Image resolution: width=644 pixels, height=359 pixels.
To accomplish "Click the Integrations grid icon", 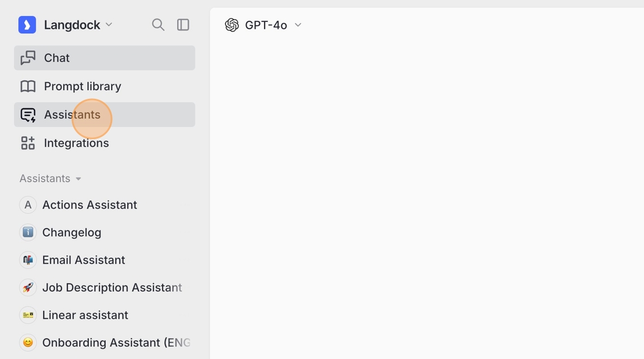I will pyautogui.click(x=28, y=143).
